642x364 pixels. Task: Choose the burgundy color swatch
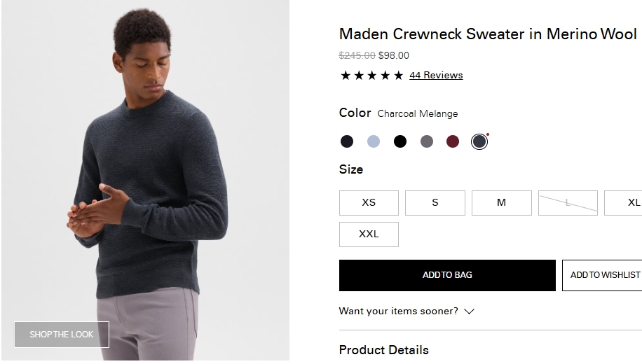click(453, 141)
